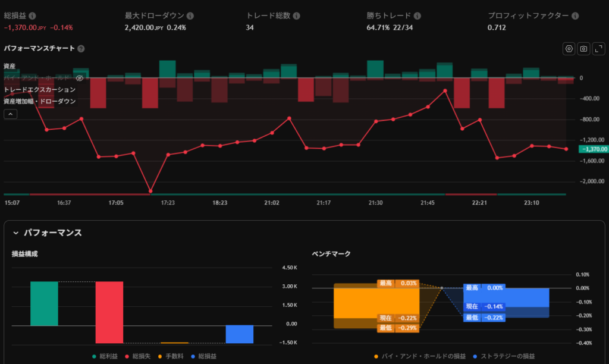609x364 pixels.
Task: Click info icon beside 勝ちトレード
Action: [x=417, y=16]
